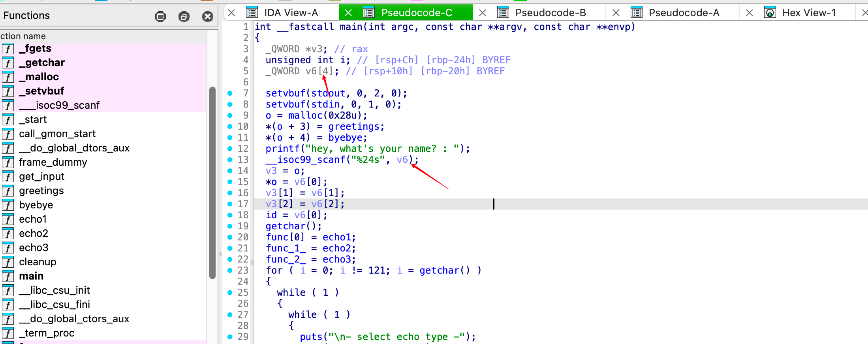Click the function icon beside cleanup
This screenshot has width=868, height=344.
[x=8, y=262]
